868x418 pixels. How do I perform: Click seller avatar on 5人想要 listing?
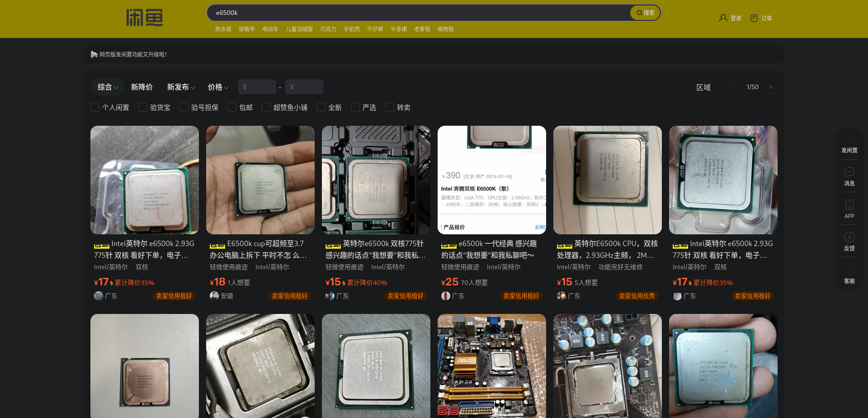click(561, 296)
